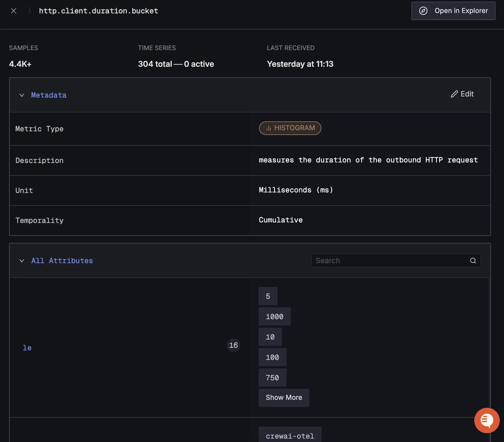504x442 pixels.
Task: Select the Edit pencil icon for Metadata
Action: [454, 94]
